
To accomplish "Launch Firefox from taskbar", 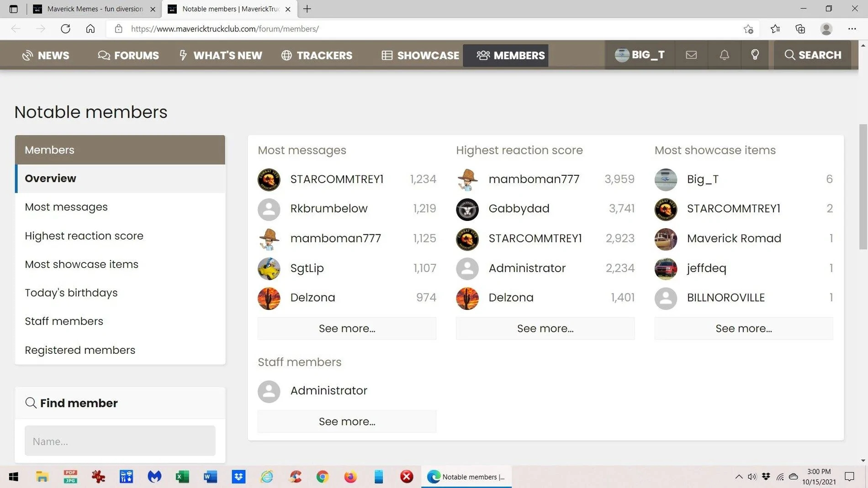I will click(350, 477).
